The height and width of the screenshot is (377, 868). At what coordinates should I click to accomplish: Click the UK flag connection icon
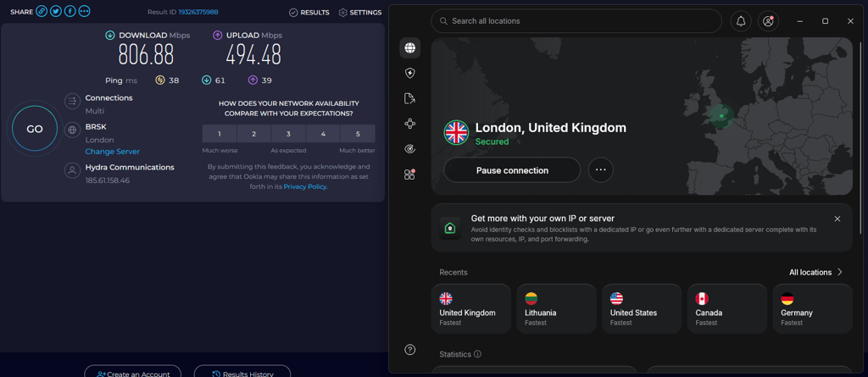[x=457, y=133]
